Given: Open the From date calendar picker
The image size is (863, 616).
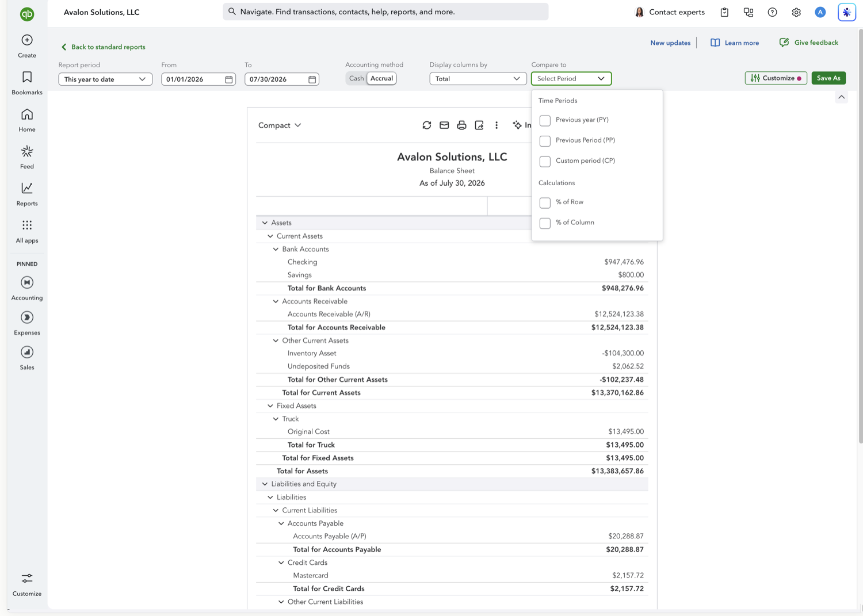Looking at the screenshot, I should [229, 79].
